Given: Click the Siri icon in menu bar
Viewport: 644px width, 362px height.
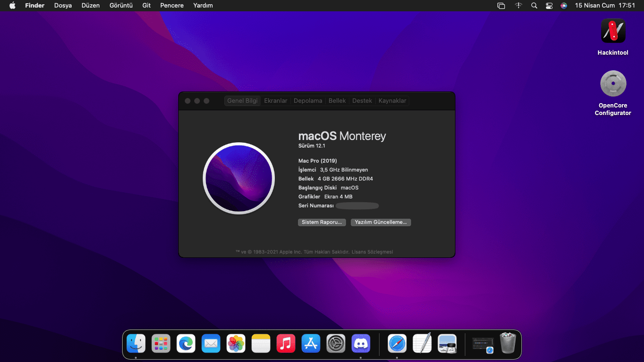Looking at the screenshot, I should tap(564, 6).
